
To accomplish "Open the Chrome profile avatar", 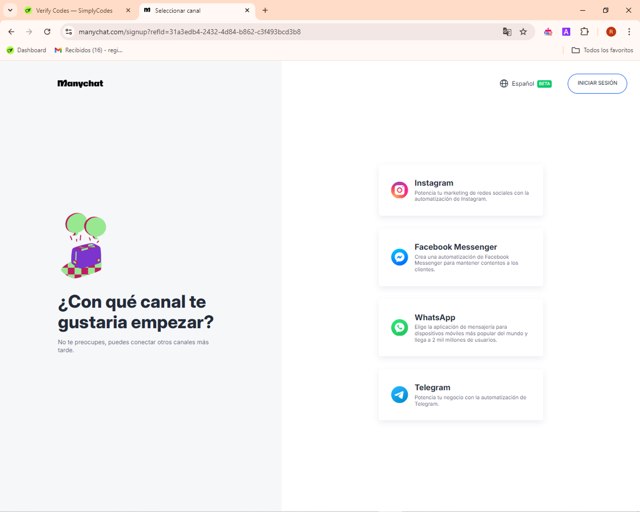I will (x=611, y=31).
